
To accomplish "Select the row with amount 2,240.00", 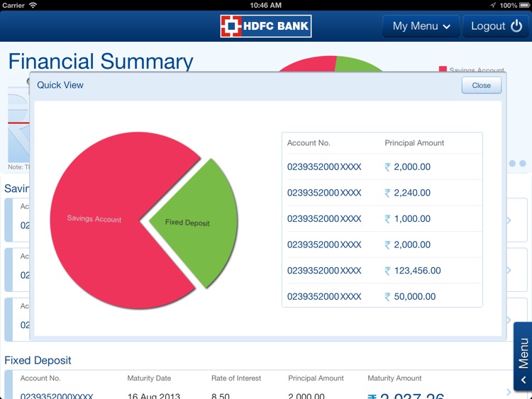I will tap(382, 193).
